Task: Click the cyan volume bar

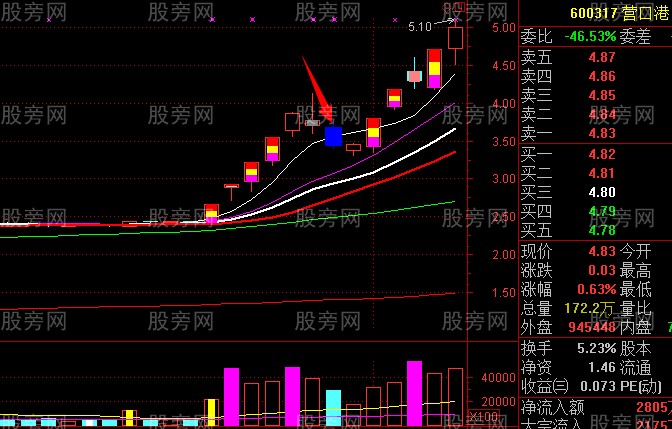Action: 333,408
